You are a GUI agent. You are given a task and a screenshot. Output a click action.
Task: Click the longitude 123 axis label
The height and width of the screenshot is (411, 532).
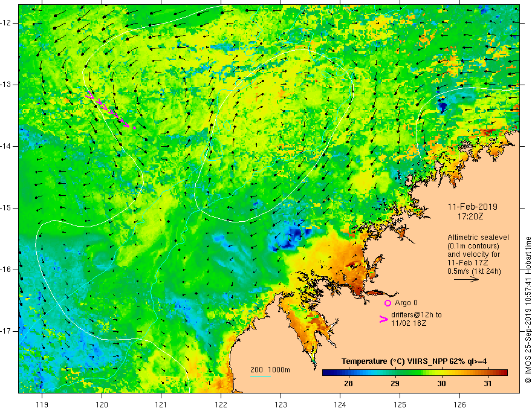pyautogui.click(x=281, y=404)
